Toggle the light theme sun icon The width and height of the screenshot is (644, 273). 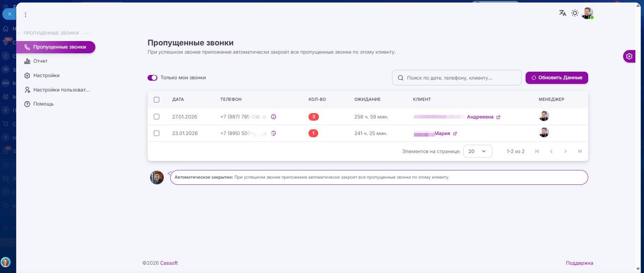coord(575,13)
